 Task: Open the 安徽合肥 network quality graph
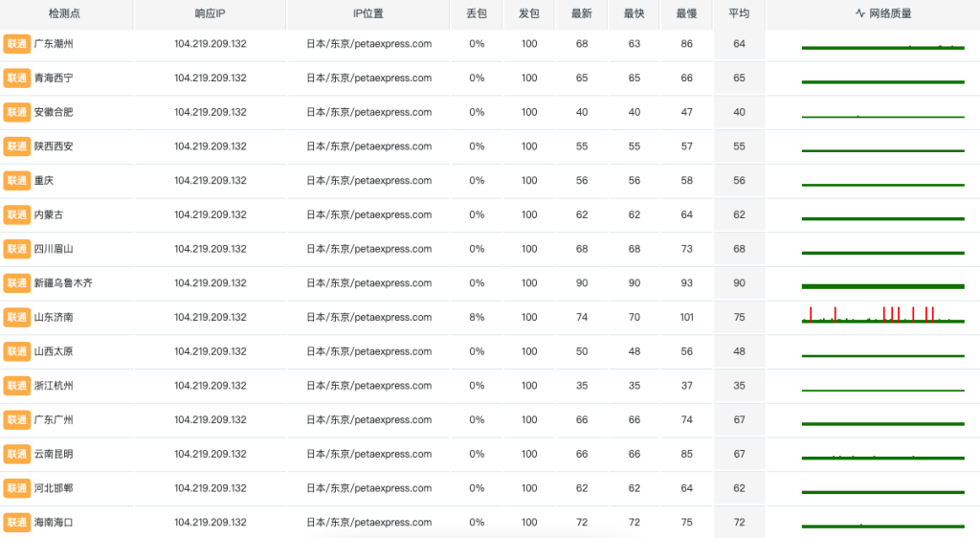[883, 116]
